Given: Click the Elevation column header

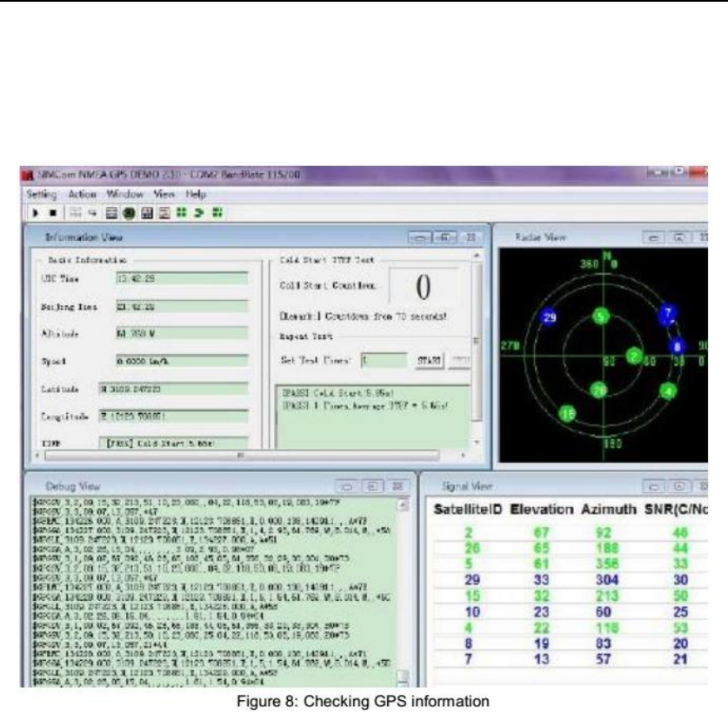Looking at the screenshot, I should (541, 510).
